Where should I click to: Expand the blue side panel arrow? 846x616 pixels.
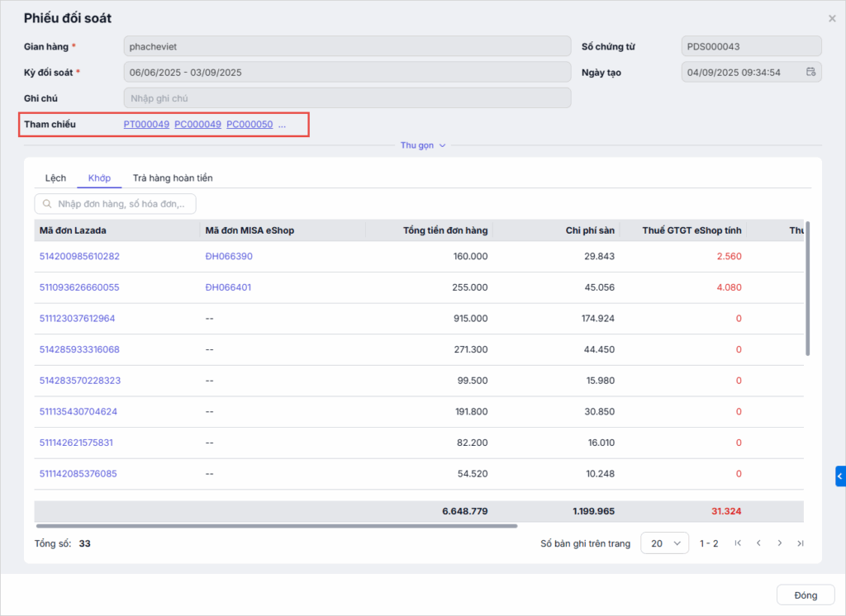pyautogui.click(x=840, y=476)
